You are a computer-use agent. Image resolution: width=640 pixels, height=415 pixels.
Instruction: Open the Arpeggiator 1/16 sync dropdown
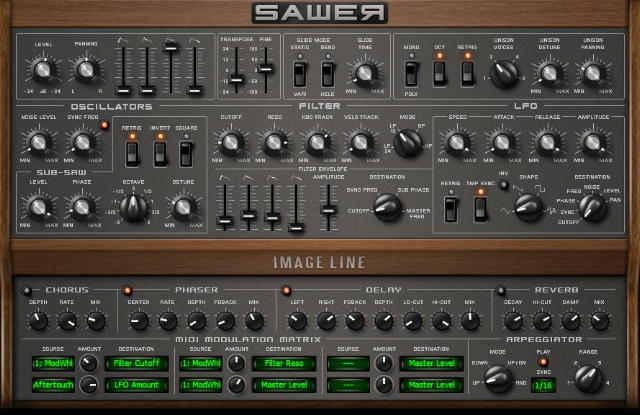(543, 385)
